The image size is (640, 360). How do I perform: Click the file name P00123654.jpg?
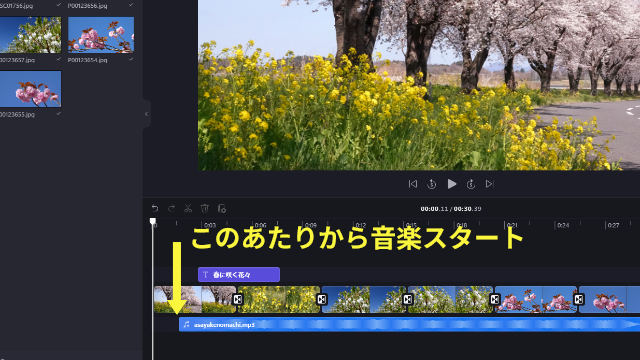(x=87, y=60)
